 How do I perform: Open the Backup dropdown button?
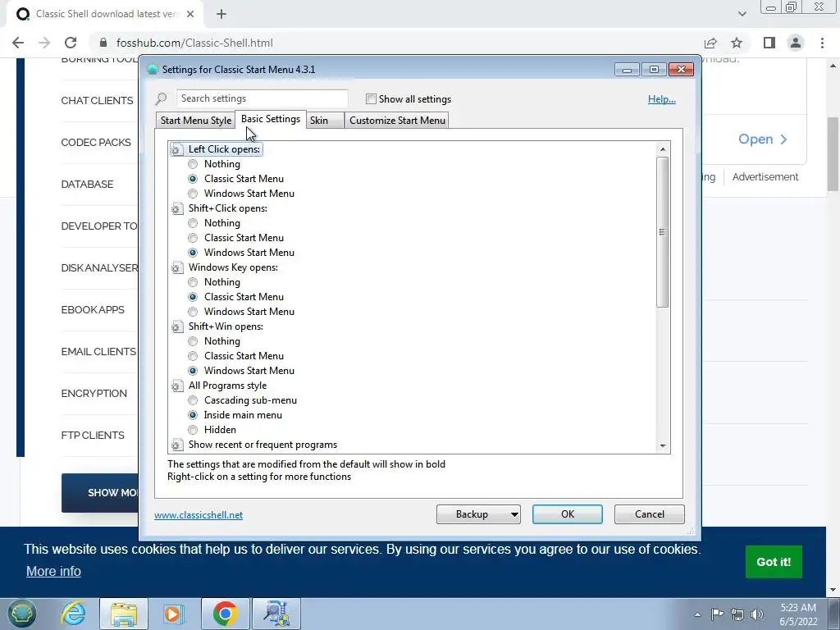click(x=478, y=514)
